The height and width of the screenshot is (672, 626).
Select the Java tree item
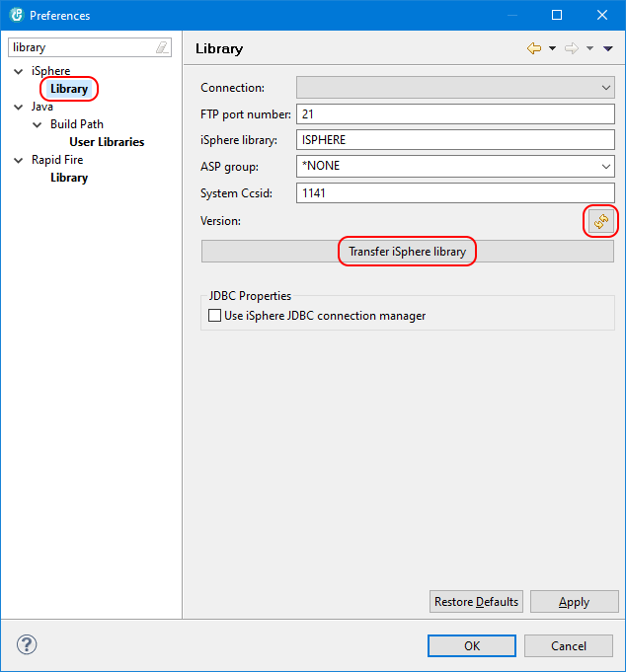tap(42, 107)
